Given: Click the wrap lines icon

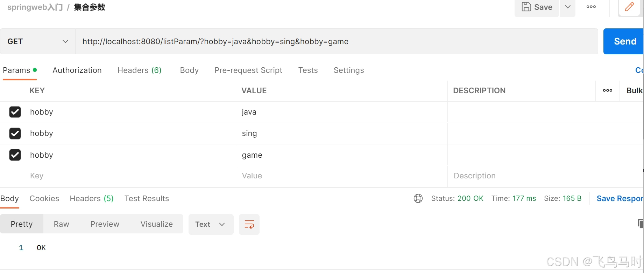Looking at the screenshot, I should (x=249, y=224).
